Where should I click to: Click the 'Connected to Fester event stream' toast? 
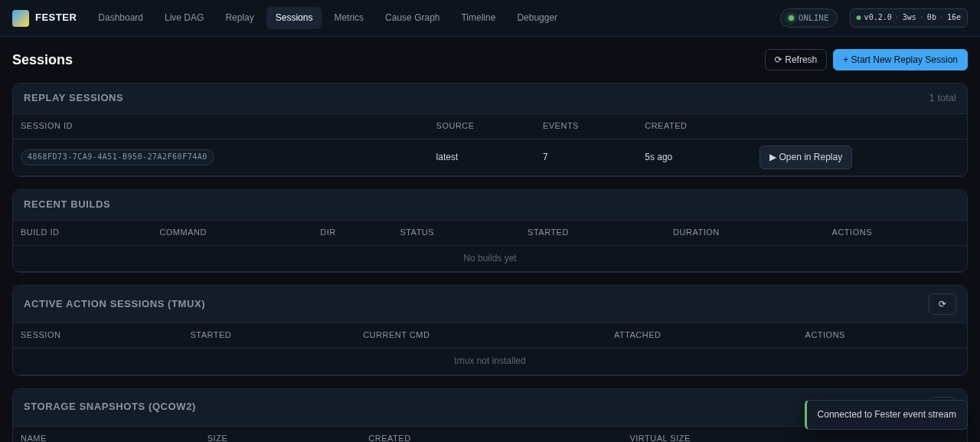(x=886, y=414)
